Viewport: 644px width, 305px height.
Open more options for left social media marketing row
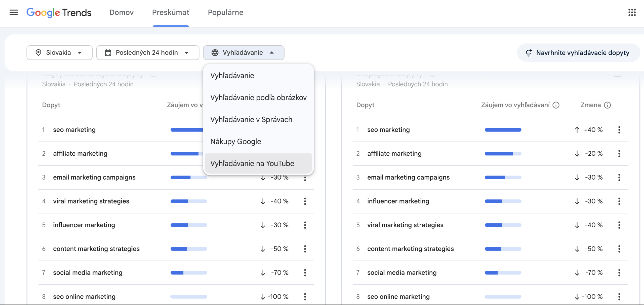(x=305, y=273)
